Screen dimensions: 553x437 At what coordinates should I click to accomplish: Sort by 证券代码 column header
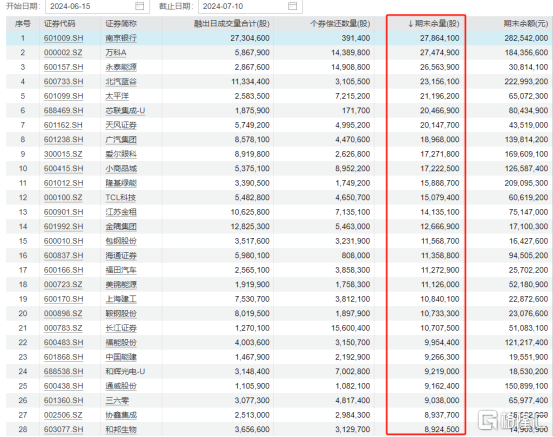pyautogui.click(x=60, y=24)
